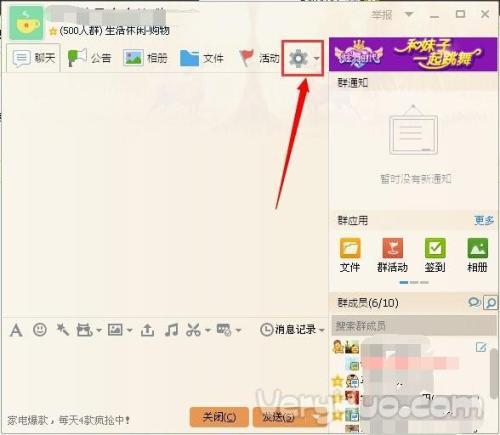Open the font style A icon

(16, 330)
